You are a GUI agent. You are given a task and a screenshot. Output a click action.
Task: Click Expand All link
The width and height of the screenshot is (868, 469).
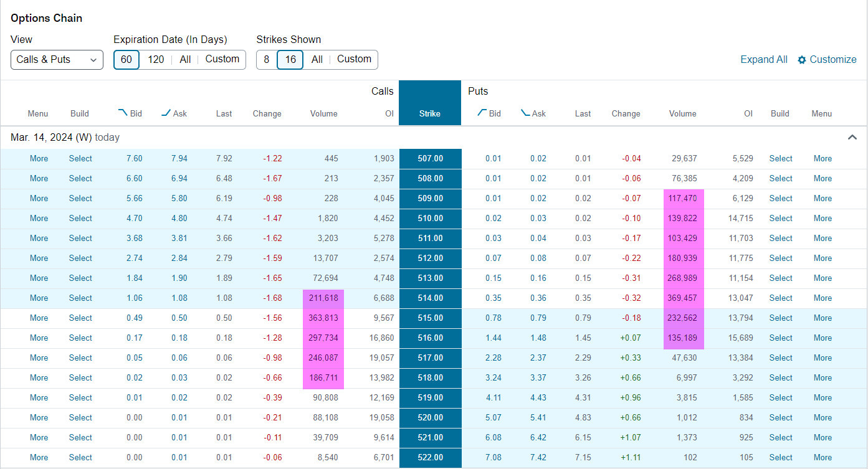(764, 60)
